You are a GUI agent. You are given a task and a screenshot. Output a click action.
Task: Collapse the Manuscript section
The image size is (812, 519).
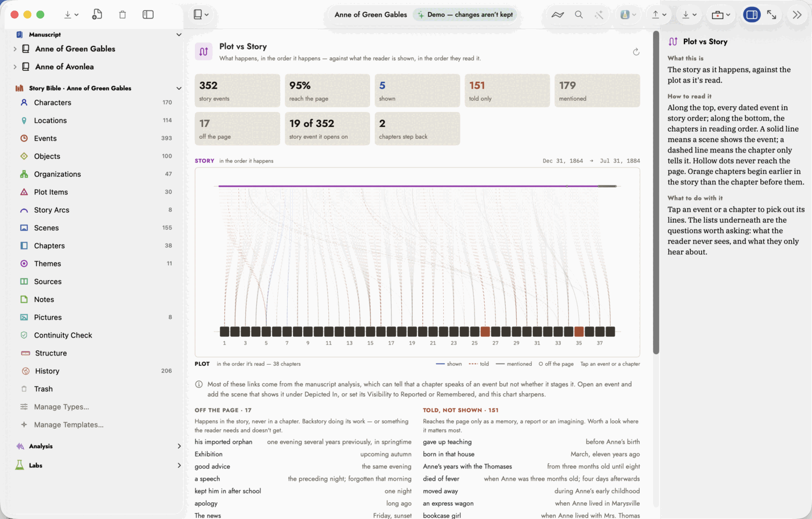click(x=179, y=35)
